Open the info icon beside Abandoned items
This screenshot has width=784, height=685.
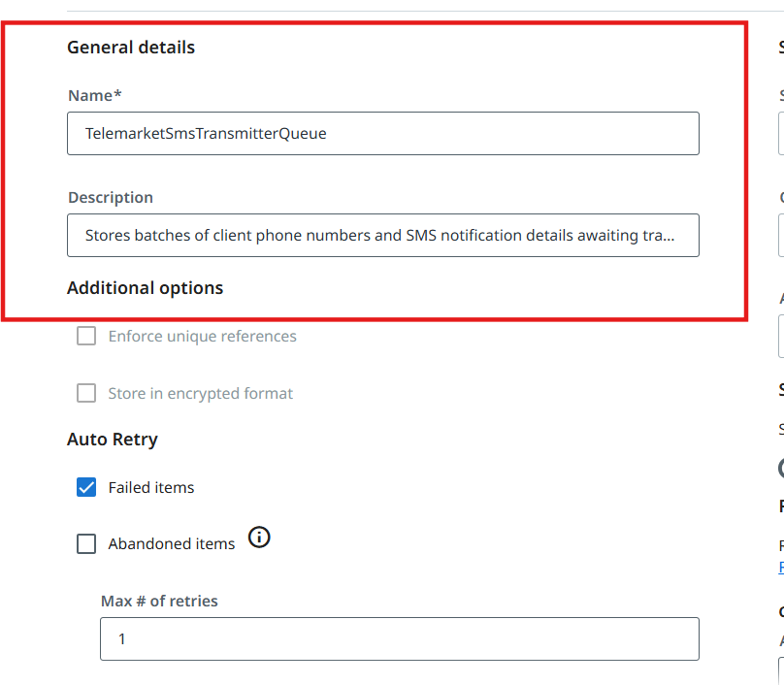259,538
